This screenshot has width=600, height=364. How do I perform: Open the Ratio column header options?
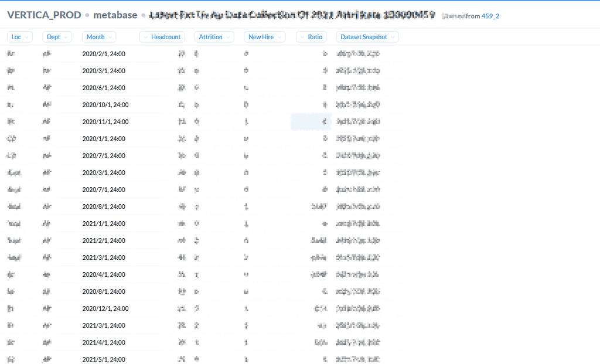click(x=312, y=37)
